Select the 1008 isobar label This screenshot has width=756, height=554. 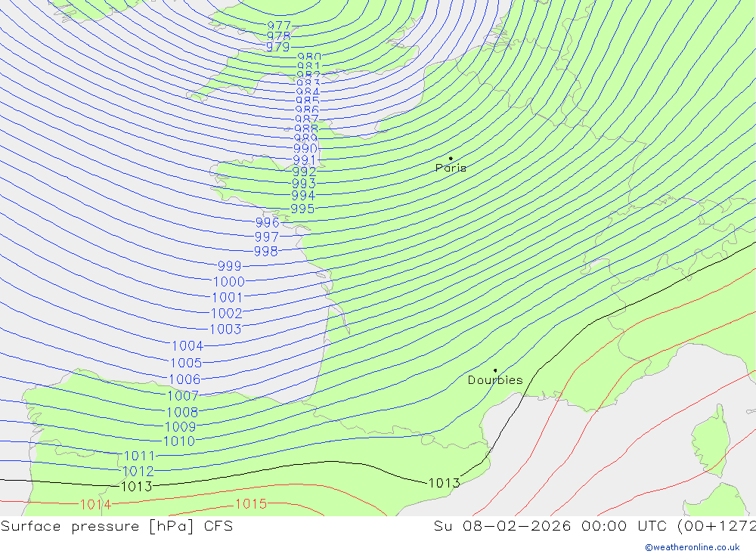182,412
